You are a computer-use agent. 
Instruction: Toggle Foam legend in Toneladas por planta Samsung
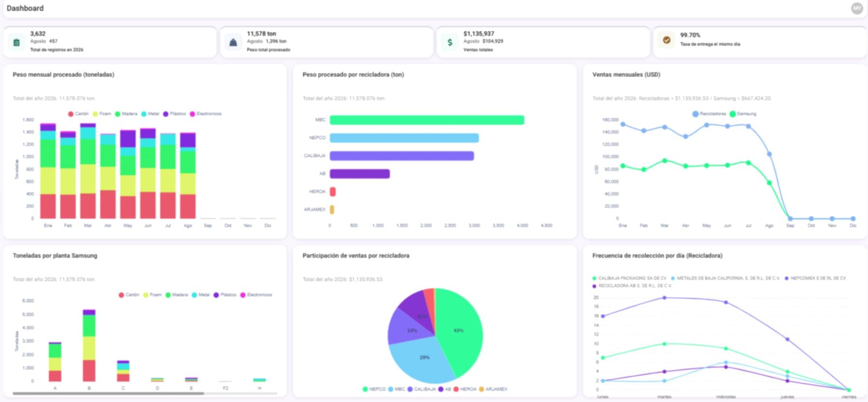152,295
